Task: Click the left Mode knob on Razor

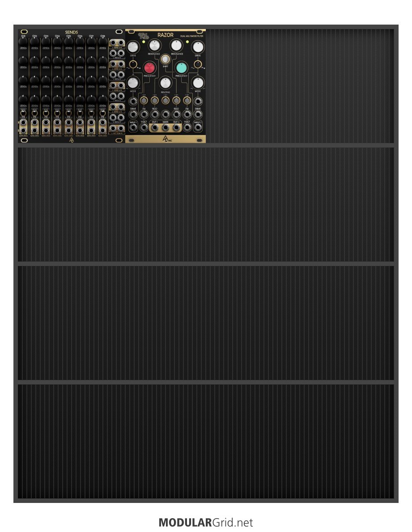Action: (133, 82)
